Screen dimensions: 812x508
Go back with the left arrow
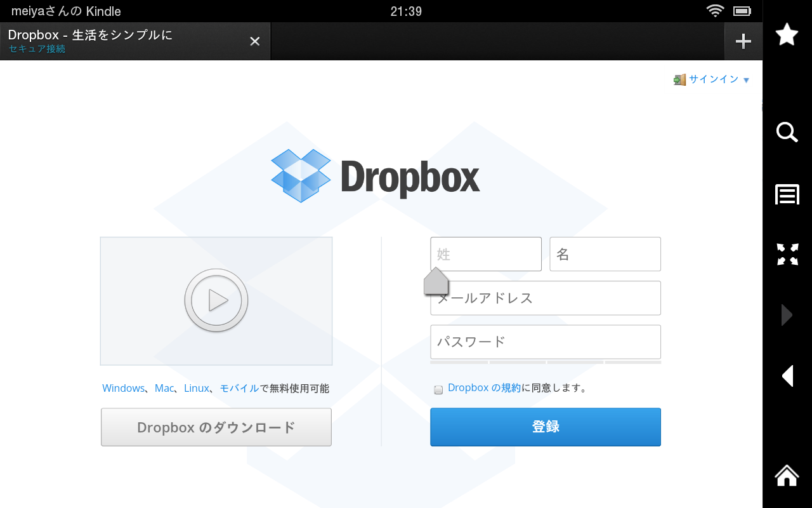787,376
